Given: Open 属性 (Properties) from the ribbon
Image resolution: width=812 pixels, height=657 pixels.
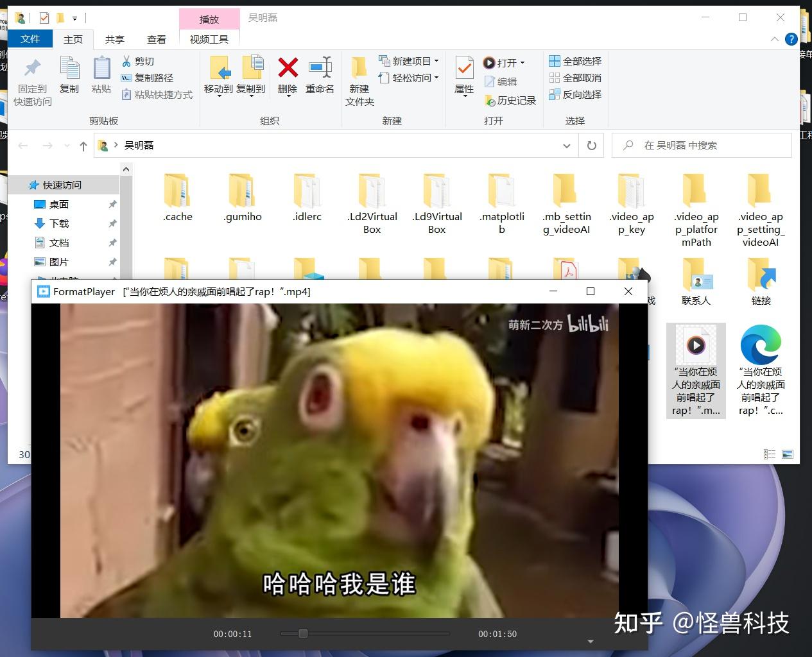Looking at the screenshot, I should 463,77.
